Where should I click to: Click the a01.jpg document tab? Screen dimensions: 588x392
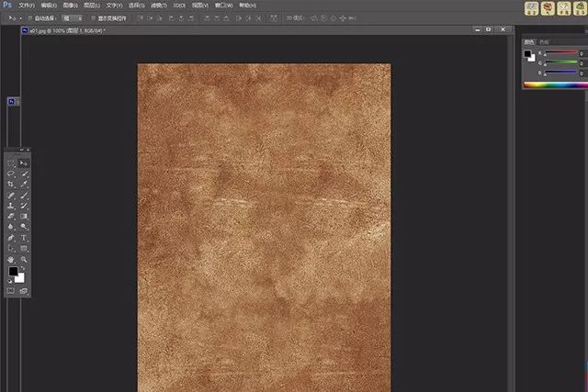tap(66, 30)
